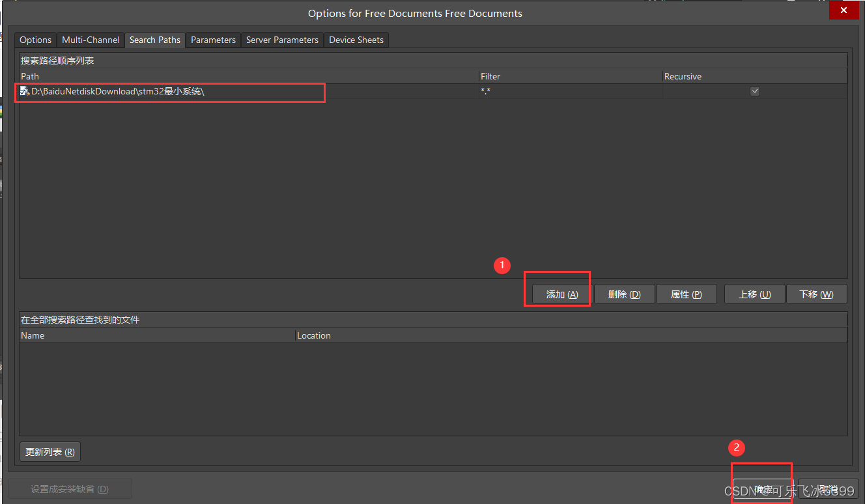Open the Server Parameters tab
The height and width of the screenshot is (504, 865).
[282, 40]
